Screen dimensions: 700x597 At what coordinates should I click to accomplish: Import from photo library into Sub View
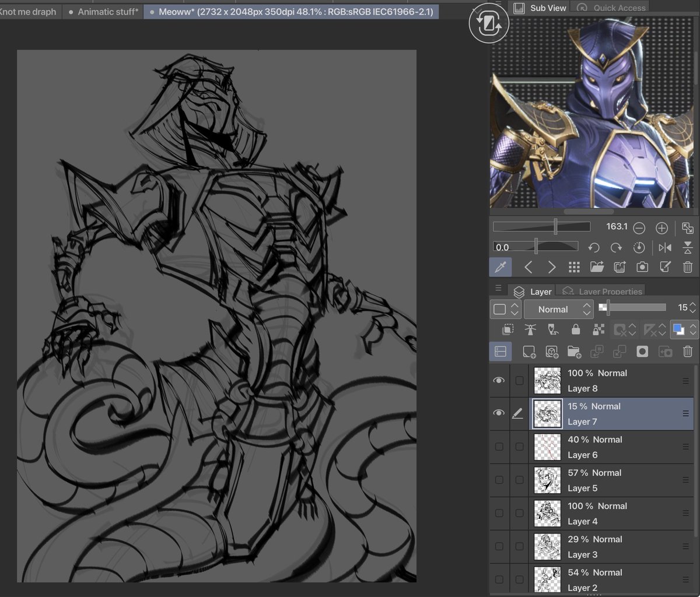(619, 267)
